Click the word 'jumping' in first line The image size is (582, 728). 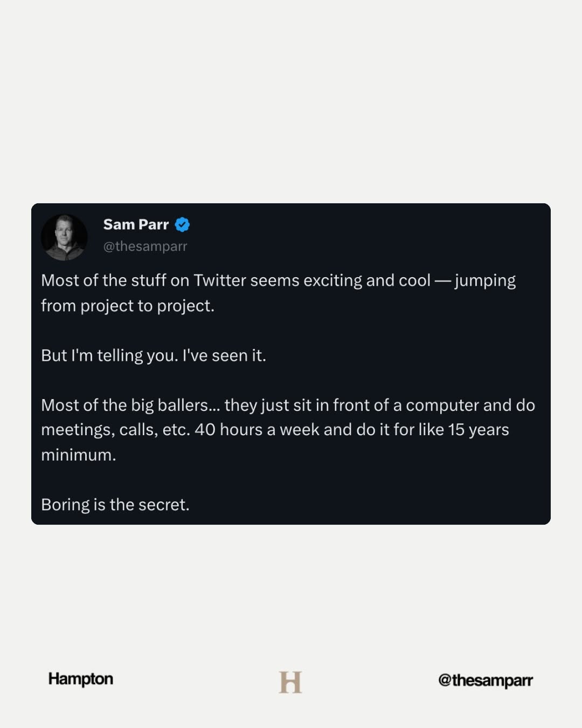point(485,280)
